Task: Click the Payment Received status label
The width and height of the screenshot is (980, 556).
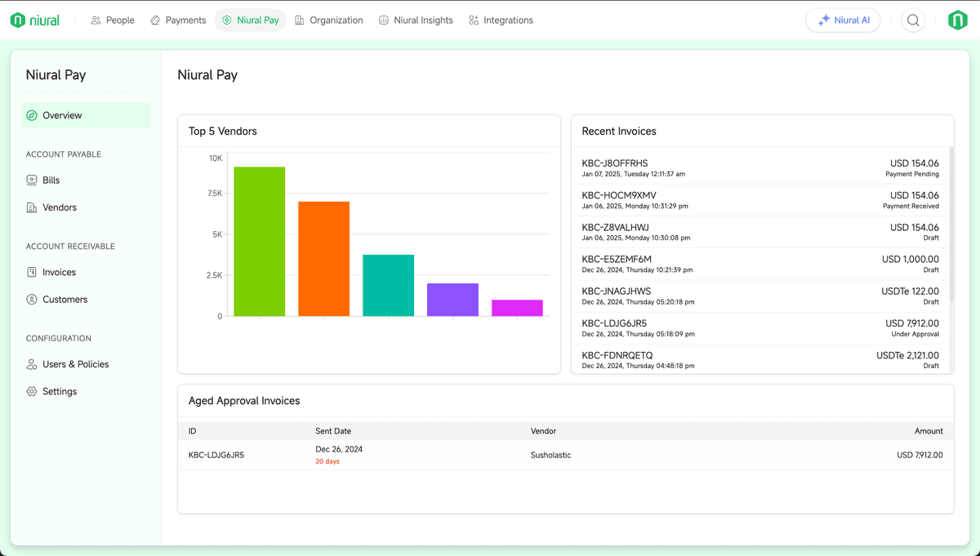Action: tap(911, 206)
